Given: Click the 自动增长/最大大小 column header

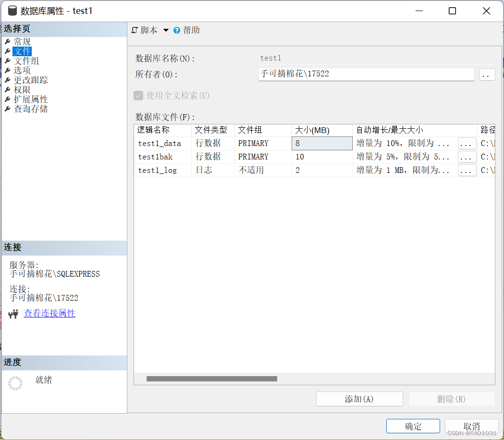Looking at the screenshot, I should click(415, 130).
